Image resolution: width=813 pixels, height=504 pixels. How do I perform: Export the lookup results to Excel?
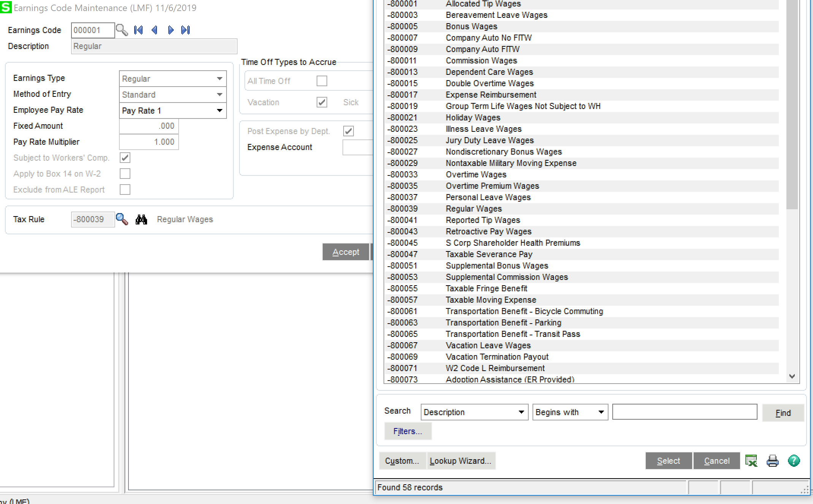[x=751, y=461]
